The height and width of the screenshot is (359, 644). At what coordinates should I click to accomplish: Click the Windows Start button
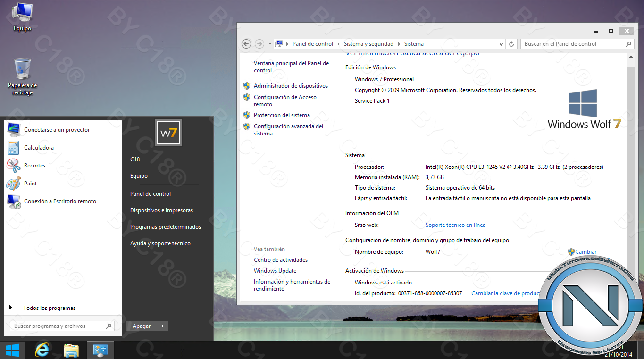(12, 350)
